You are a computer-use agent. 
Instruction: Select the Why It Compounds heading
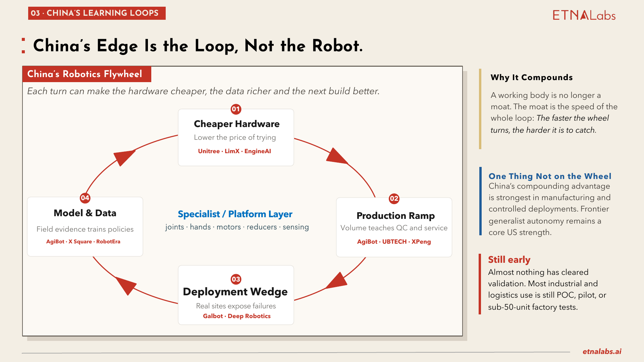click(532, 77)
